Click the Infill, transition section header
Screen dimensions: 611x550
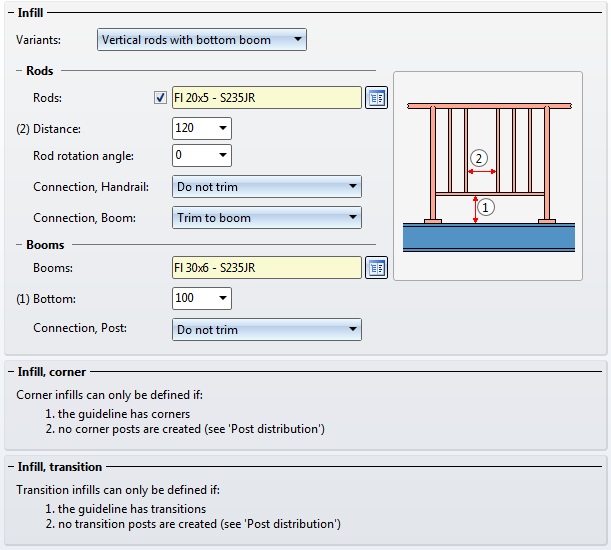coord(60,467)
